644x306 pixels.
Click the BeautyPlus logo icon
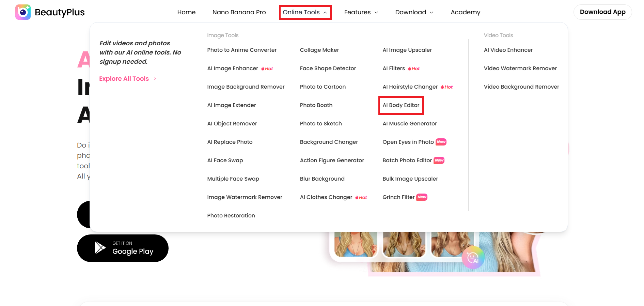pos(23,12)
